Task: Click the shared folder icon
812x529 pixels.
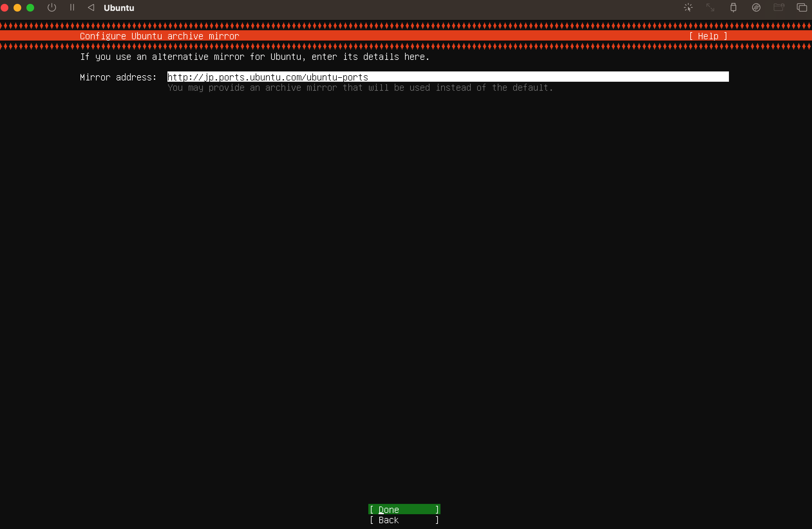Action: point(779,7)
